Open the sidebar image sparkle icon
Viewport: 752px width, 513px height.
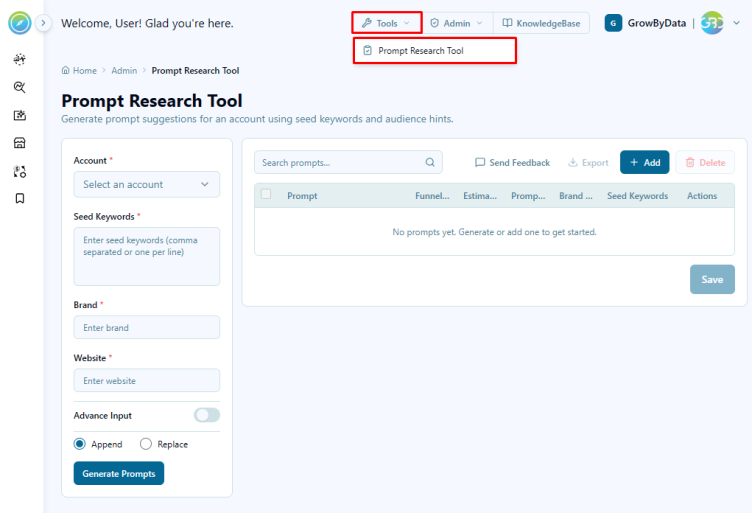point(20,115)
